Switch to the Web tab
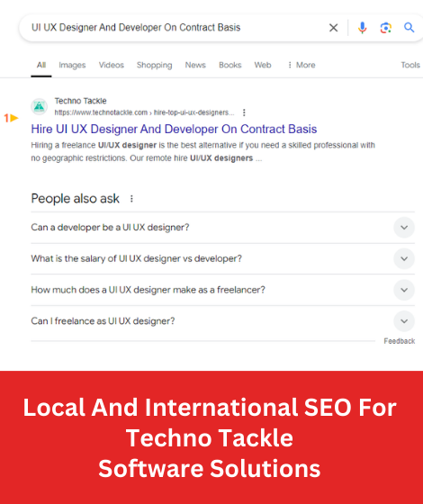 263,65
